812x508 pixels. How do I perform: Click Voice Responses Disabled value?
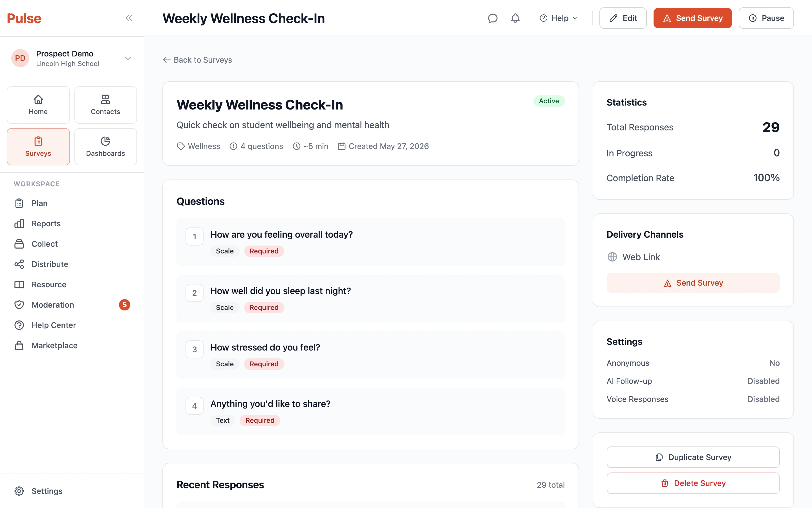pos(763,399)
